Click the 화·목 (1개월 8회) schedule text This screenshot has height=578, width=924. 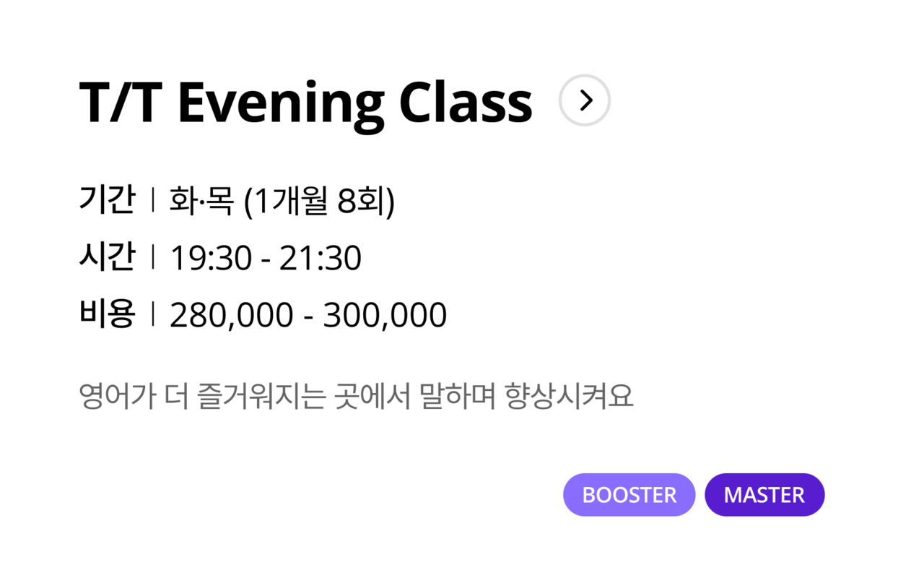[282, 201]
